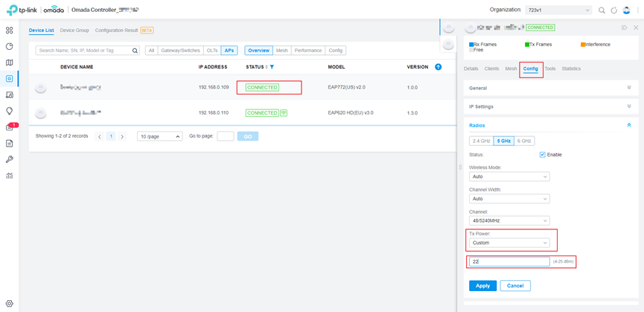Click the filter icon next to the Status column
644x312 pixels.
tap(272, 67)
